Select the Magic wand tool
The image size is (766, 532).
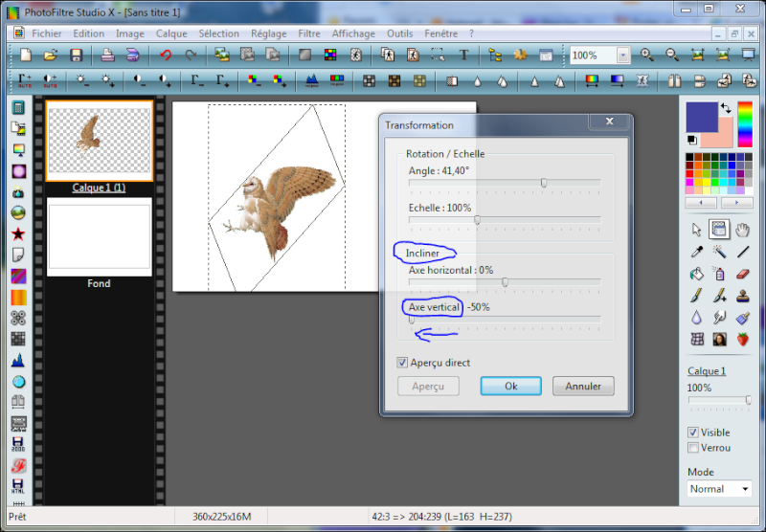(719, 252)
